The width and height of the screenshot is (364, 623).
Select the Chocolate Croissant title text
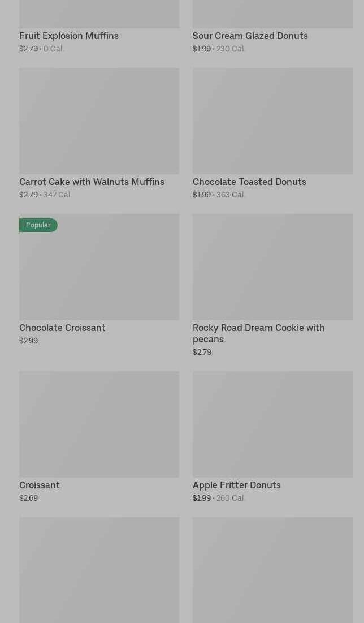[x=62, y=328]
